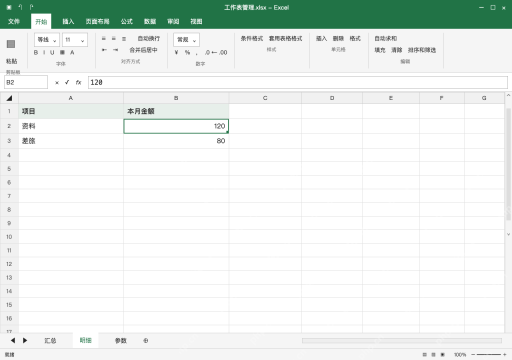
Task: Click the zoom slider in status bar
Action: point(488,355)
